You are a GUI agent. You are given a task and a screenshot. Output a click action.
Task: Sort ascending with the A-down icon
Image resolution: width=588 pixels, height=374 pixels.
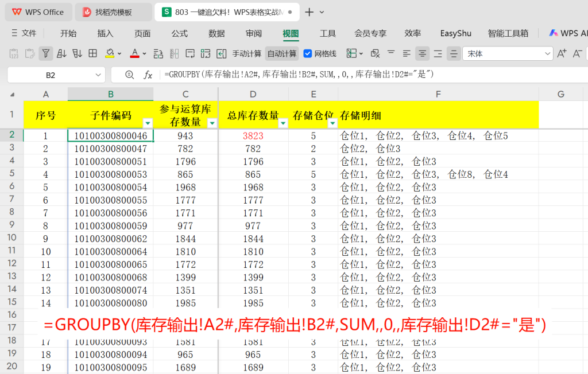point(61,54)
